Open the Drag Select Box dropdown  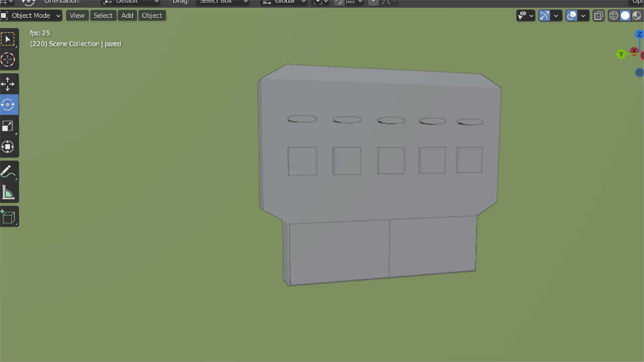pyautogui.click(x=223, y=2)
